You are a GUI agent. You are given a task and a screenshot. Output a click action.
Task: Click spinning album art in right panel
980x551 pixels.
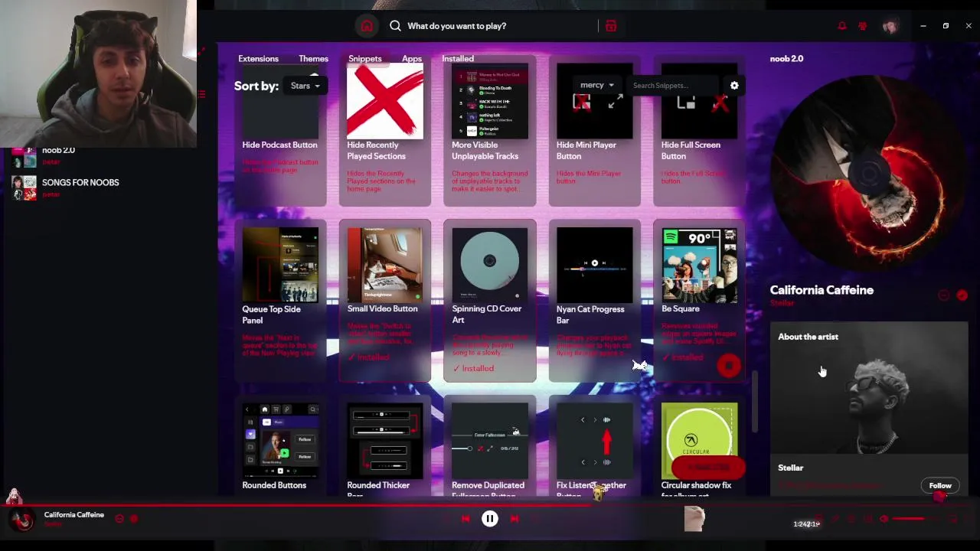coord(869,173)
